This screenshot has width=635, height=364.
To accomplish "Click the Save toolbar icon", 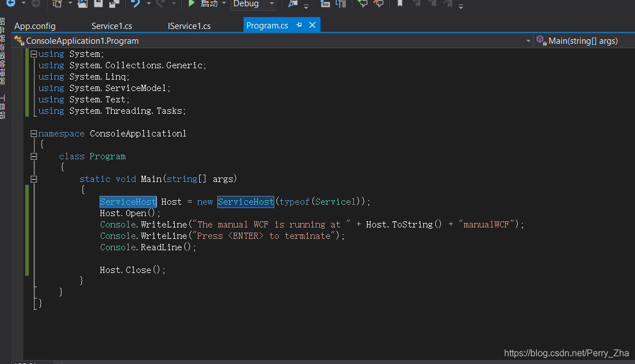I will click(98, 3).
